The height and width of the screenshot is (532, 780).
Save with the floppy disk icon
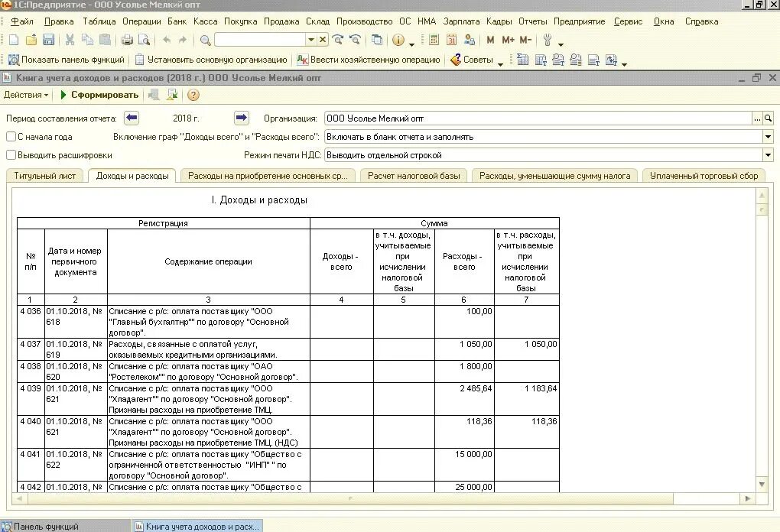coord(48,40)
